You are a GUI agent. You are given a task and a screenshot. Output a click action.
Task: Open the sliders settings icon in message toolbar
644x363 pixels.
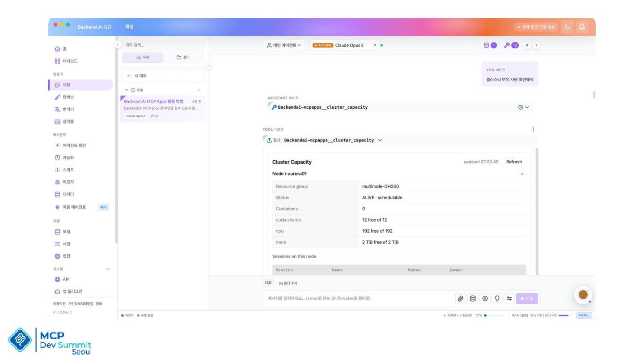(x=509, y=299)
